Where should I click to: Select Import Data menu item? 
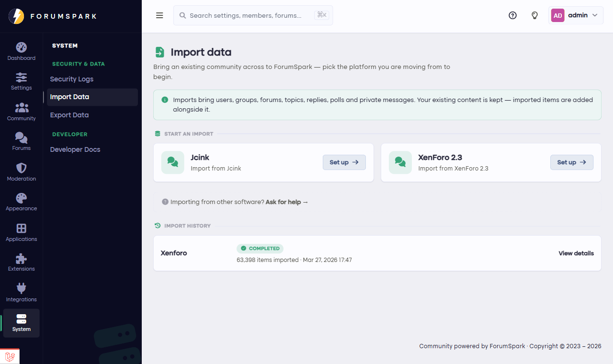(x=92, y=97)
